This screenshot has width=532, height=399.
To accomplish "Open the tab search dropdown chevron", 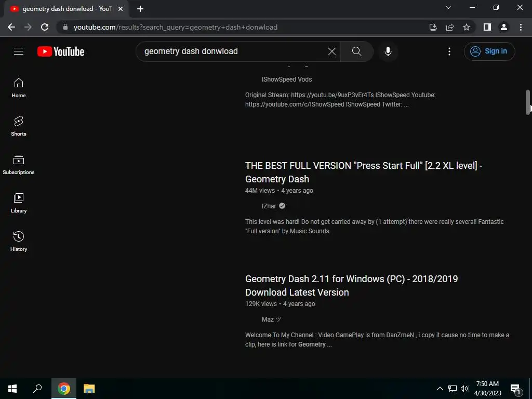I will [448, 7].
